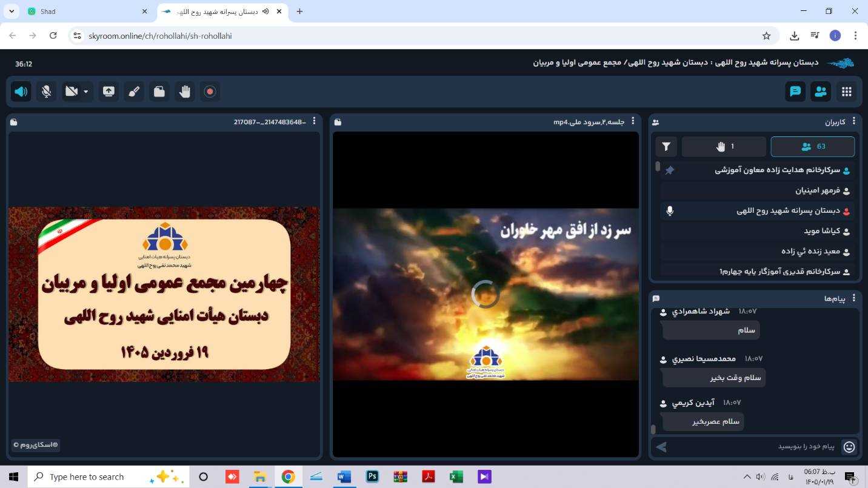Click the message input field
Image resolution: width=868 pixels, height=488 pixels.
pos(753,447)
